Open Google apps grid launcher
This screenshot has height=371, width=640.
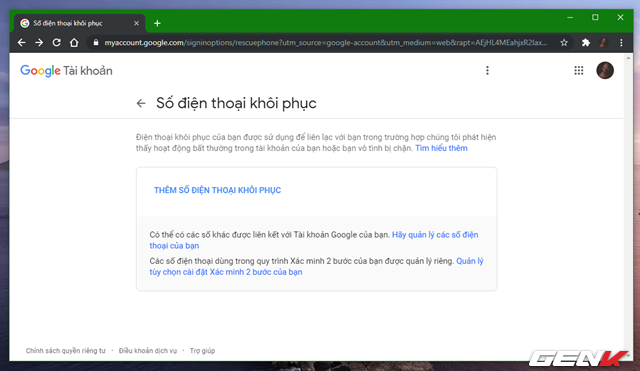pos(578,71)
